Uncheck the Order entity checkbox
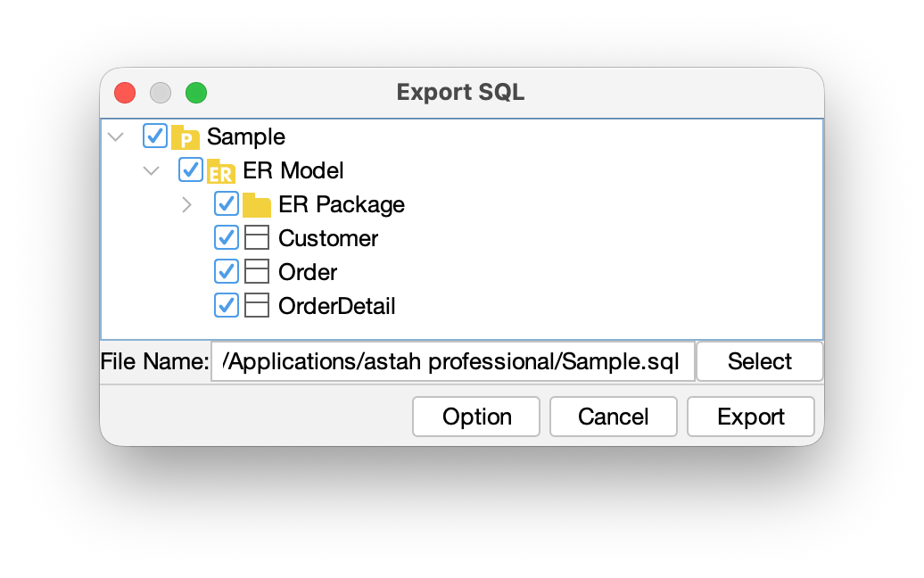The image size is (924, 578). point(226,271)
